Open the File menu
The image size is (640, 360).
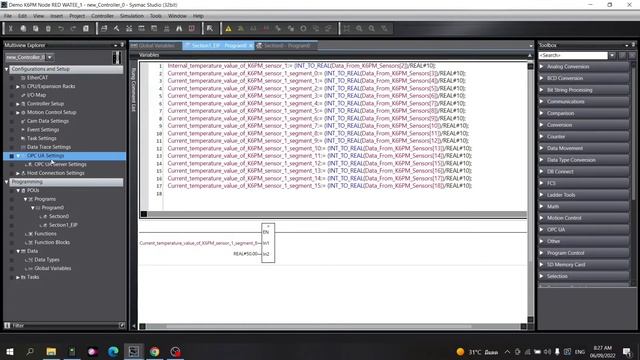[8, 16]
